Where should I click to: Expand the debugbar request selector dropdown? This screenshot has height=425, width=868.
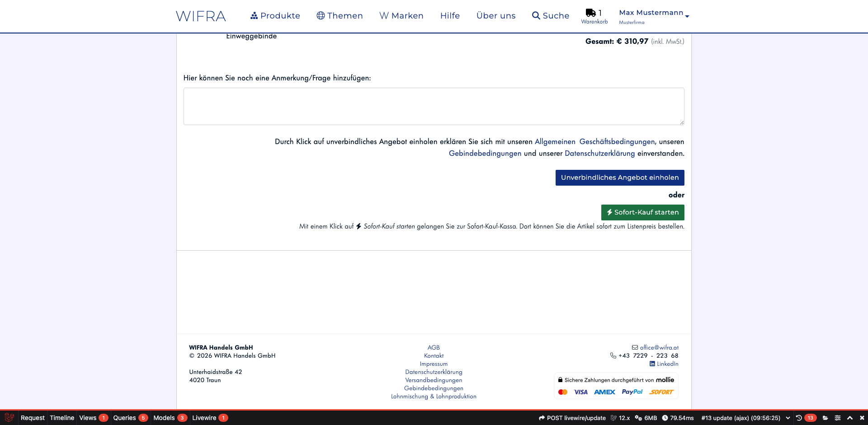788,418
